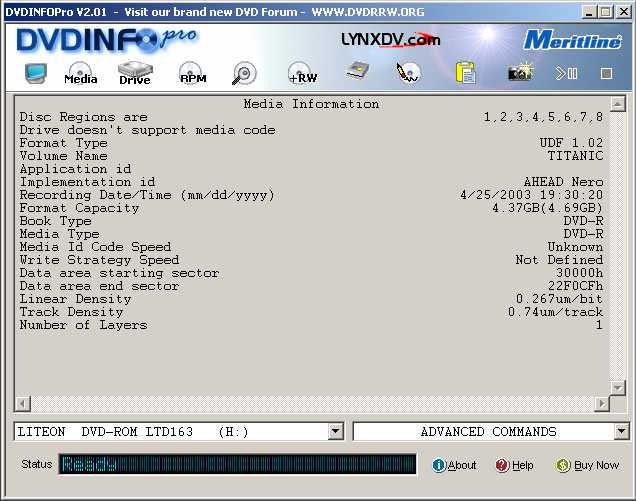Image resolution: width=636 pixels, height=501 pixels.
Task: Click the Media Information heading
Action: 312,104
